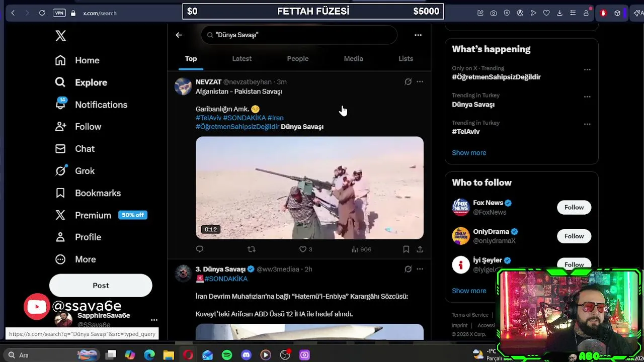This screenshot has width=644, height=362.
Task: Click the browser snapshot camera icon
Action: (494, 13)
